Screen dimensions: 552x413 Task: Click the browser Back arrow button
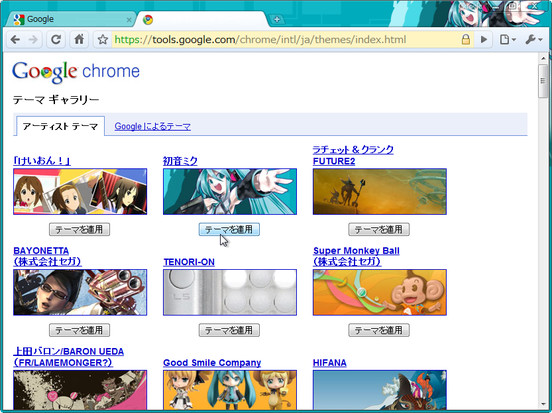click(15, 39)
